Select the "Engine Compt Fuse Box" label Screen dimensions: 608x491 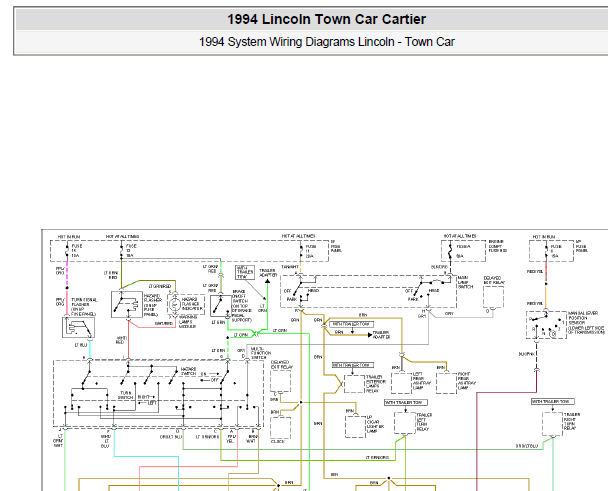497,246
